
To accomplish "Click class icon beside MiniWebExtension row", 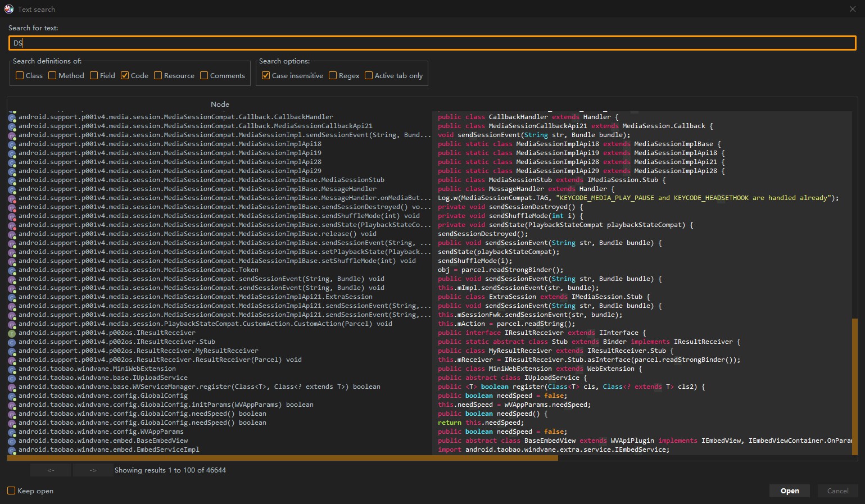I will 12,369.
